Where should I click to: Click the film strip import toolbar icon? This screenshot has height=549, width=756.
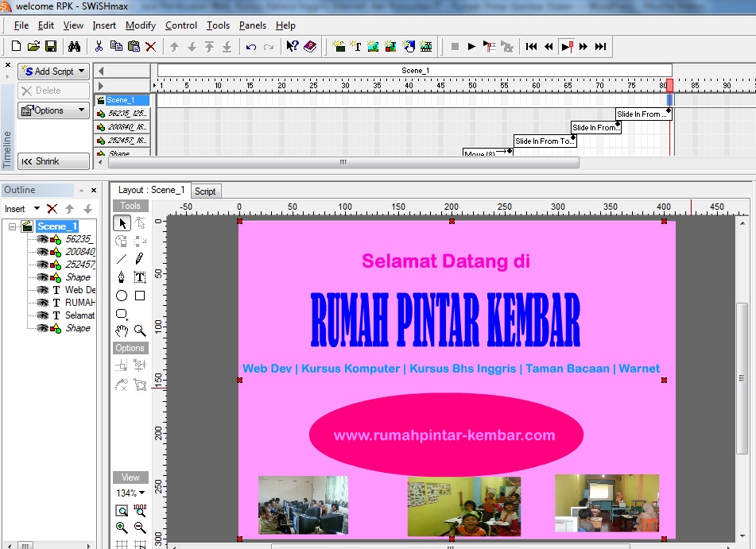426,46
